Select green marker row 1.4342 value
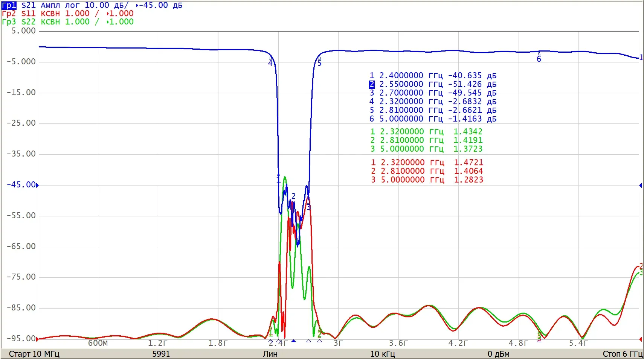The height and width of the screenshot is (359, 644). pyautogui.click(x=468, y=132)
